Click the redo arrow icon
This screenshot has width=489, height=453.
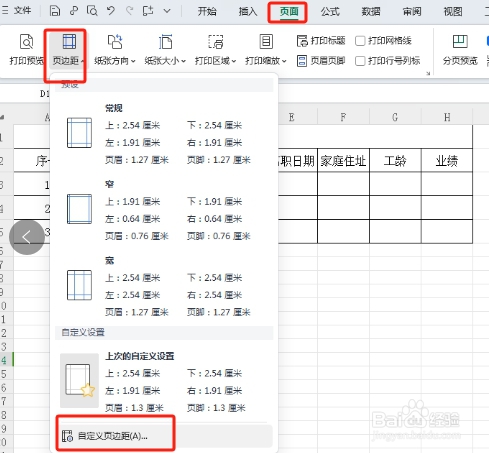tap(129, 11)
